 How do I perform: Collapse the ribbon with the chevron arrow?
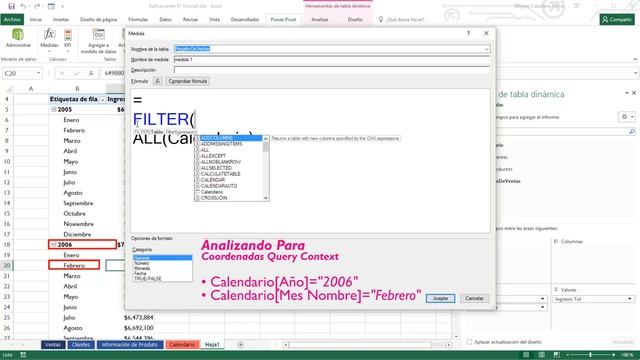(635, 60)
